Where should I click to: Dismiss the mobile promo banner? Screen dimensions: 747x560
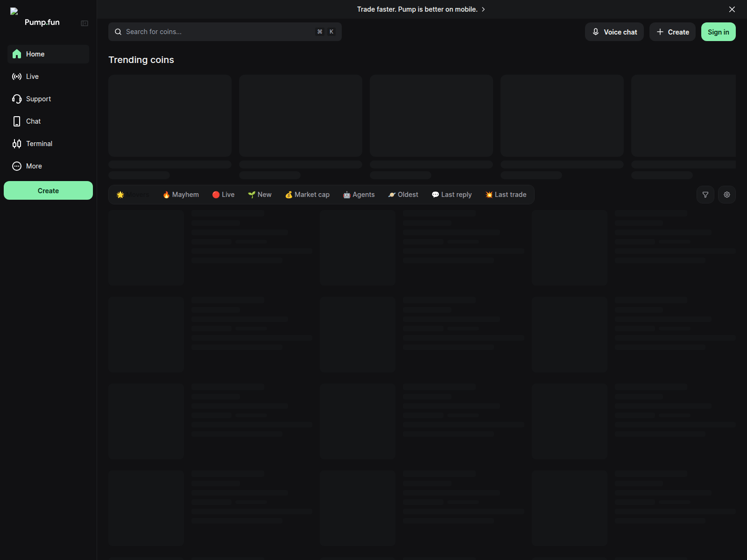tap(732, 9)
